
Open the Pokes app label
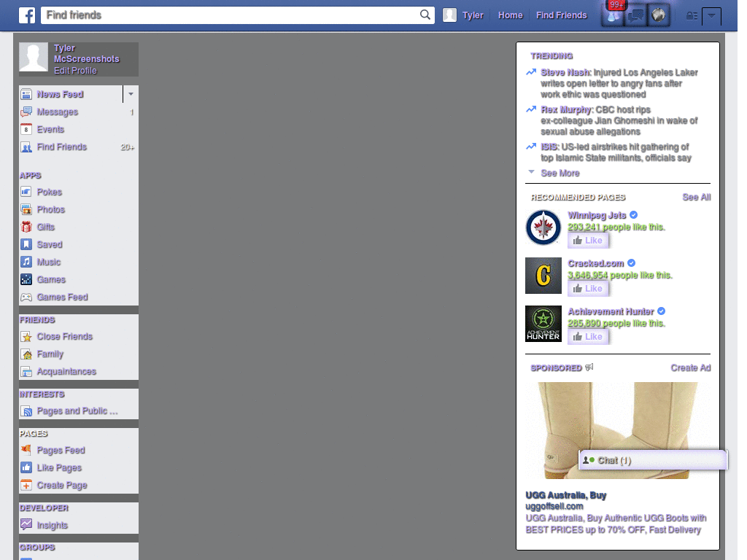(x=50, y=192)
